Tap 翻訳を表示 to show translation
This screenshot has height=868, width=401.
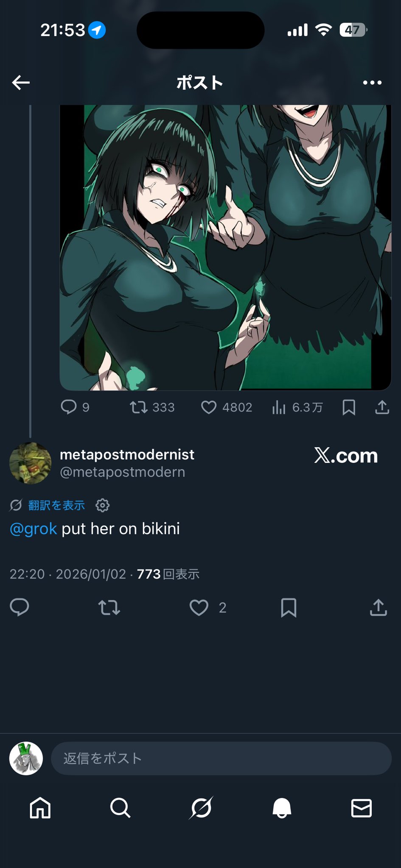pyautogui.click(x=56, y=505)
